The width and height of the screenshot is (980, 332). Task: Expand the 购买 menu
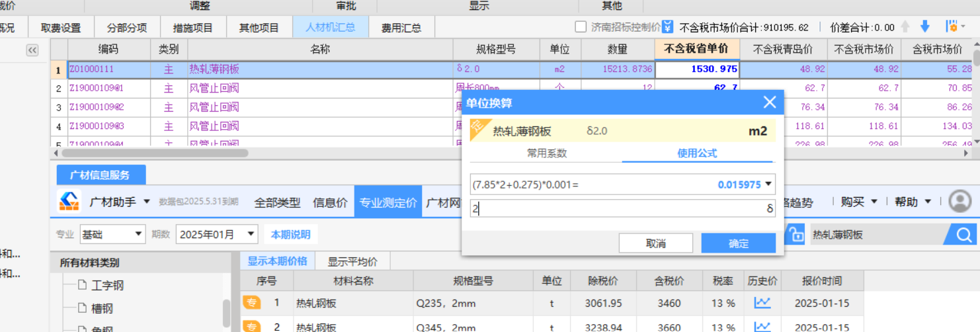pos(860,202)
